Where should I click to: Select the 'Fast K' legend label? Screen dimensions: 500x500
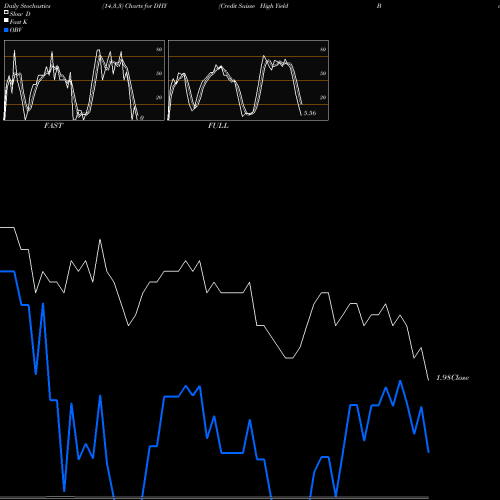pyautogui.click(x=19, y=22)
